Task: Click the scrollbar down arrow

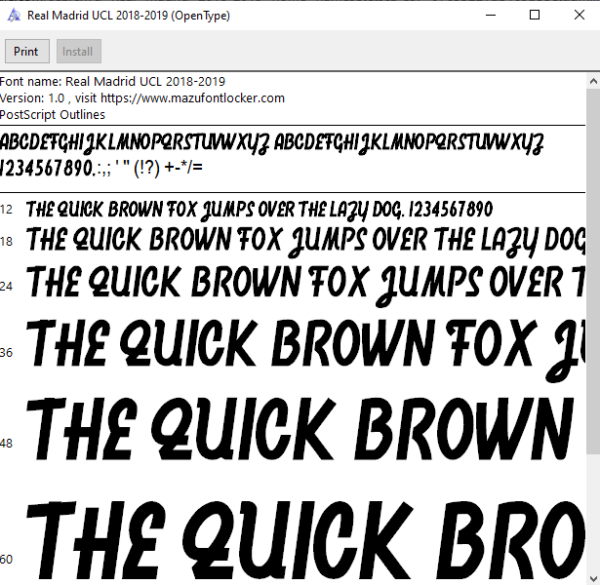Action: click(593, 578)
